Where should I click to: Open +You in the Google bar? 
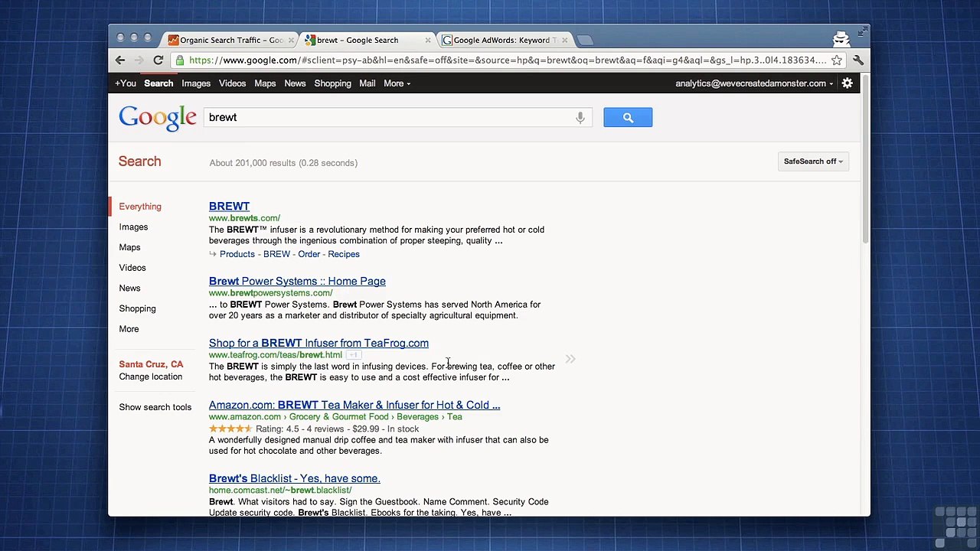coord(125,83)
